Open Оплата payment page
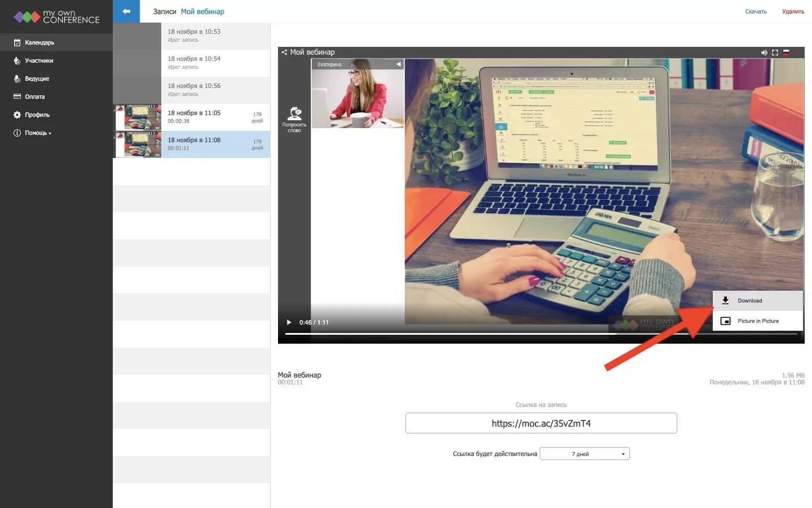Screen dimensions: 812x508 (x=34, y=97)
